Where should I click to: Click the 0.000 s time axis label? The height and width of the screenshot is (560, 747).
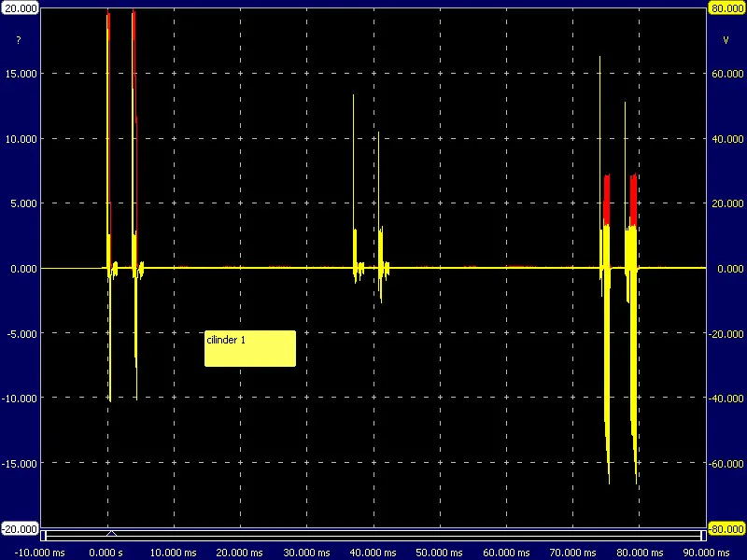[106, 553]
